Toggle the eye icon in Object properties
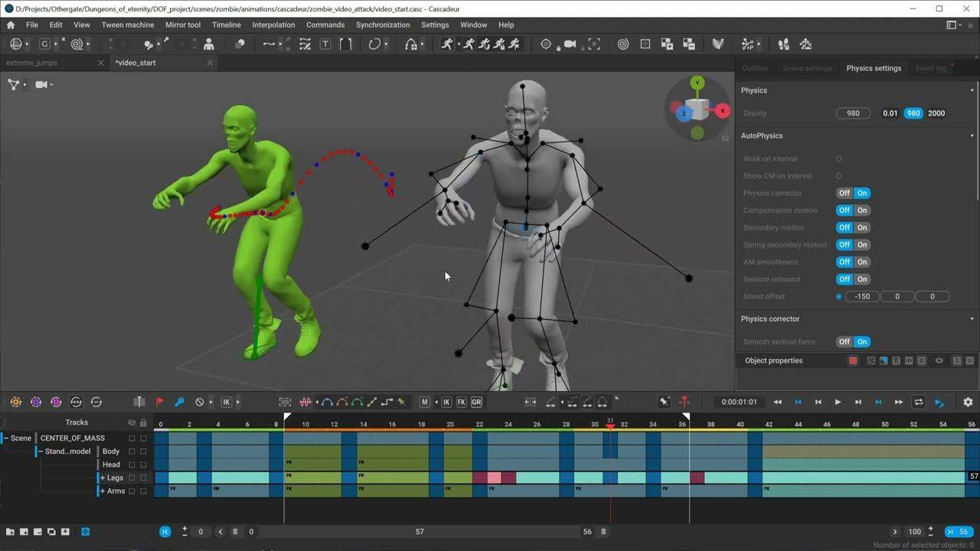The image size is (980, 551). click(939, 360)
